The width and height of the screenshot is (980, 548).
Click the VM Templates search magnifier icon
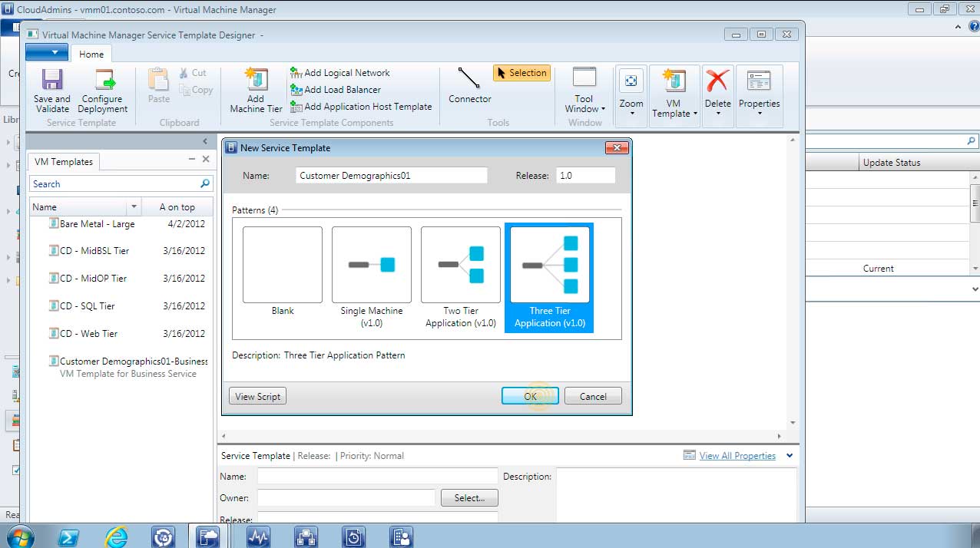tap(205, 184)
